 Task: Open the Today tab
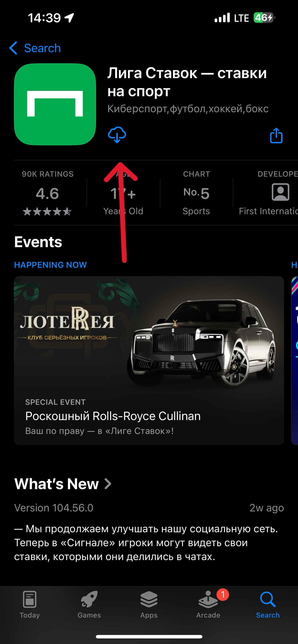tap(29, 605)
